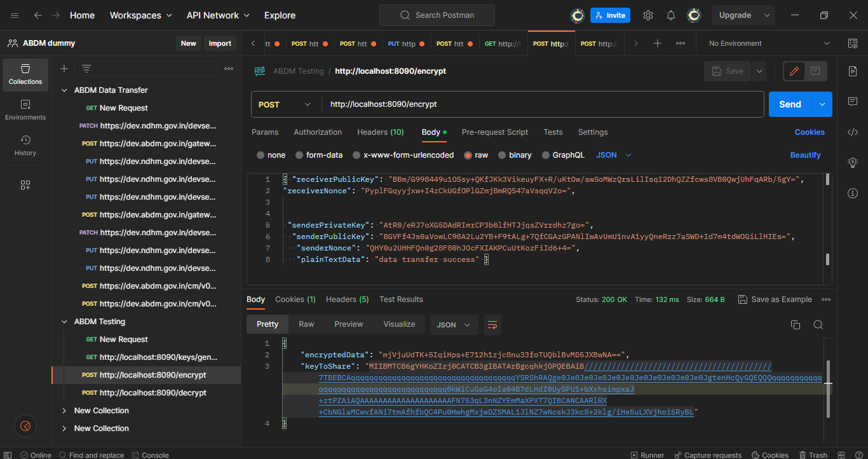This screenshot has width=868, height=459.
Task: Open Upgrade options dropdown arrow
Action: point(768,15)
